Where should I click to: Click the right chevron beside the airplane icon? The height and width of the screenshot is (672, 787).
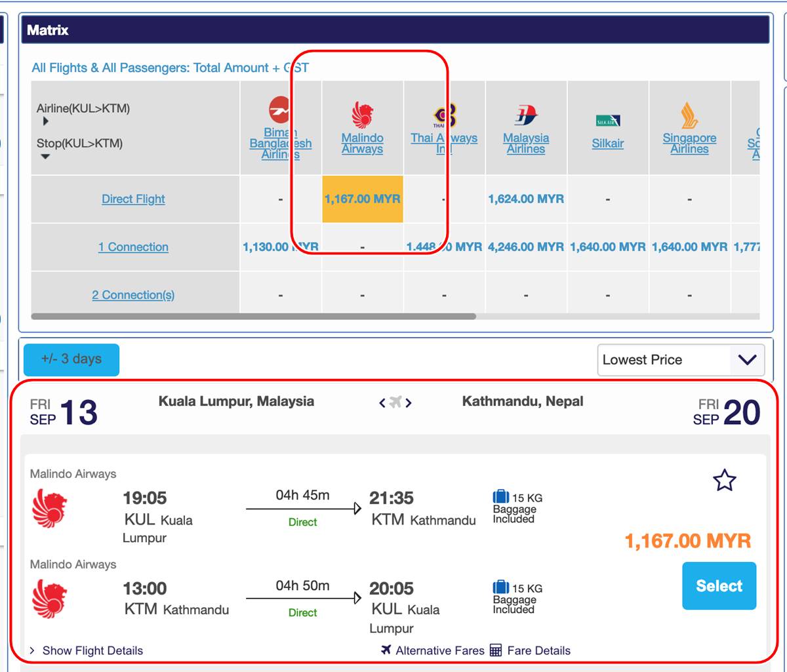408,403
